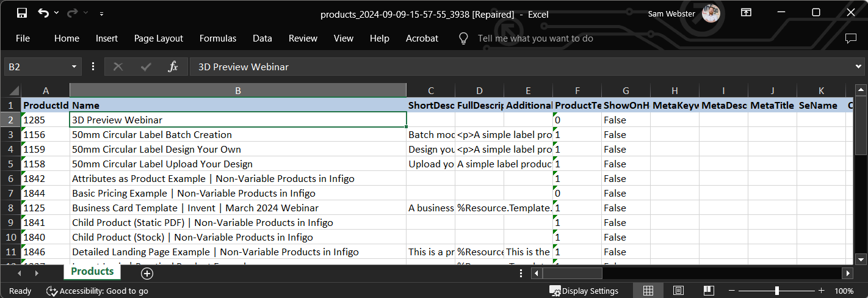Expand the formula bar
This screenshot has width=868, height=298.
point(858,67)
